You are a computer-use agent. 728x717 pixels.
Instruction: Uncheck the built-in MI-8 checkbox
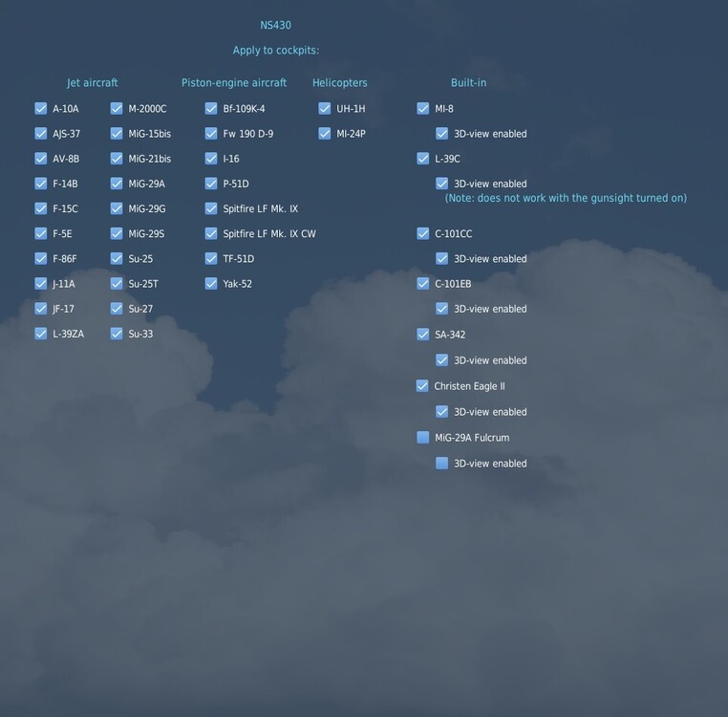423,109
